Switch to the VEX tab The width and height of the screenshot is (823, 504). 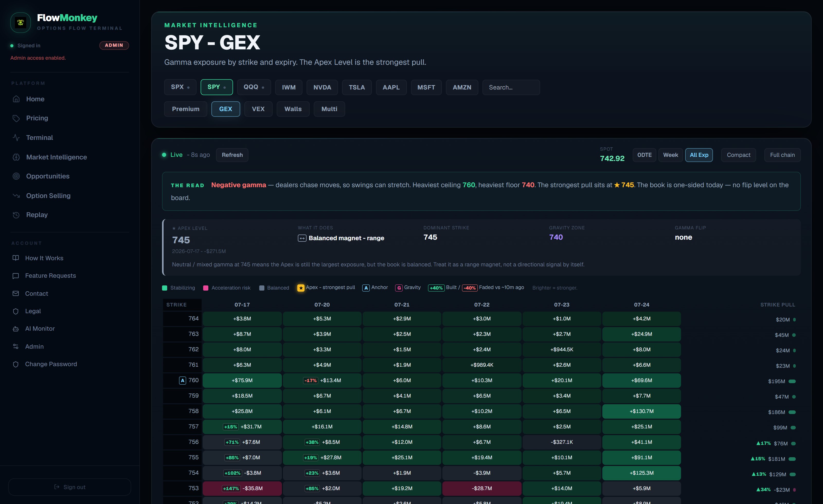[x=258, y=109]
